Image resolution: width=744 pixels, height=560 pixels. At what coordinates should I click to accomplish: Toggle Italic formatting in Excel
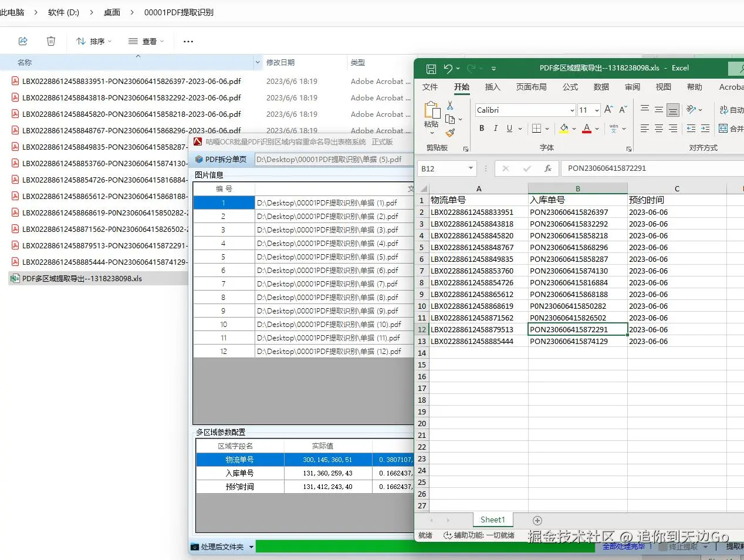click(x=496, y=128)
